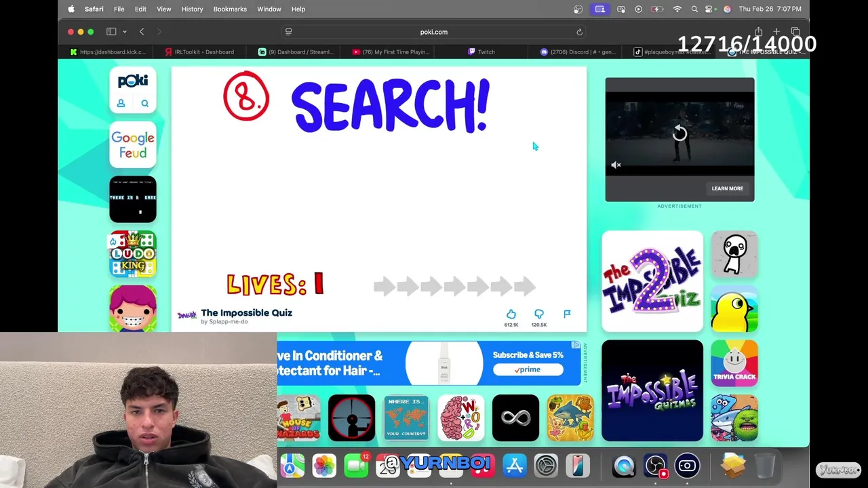Open The Impossible Quiz 2 thumbnail
Viewport: 868px width, 488px height.
[x=652, y=281]
